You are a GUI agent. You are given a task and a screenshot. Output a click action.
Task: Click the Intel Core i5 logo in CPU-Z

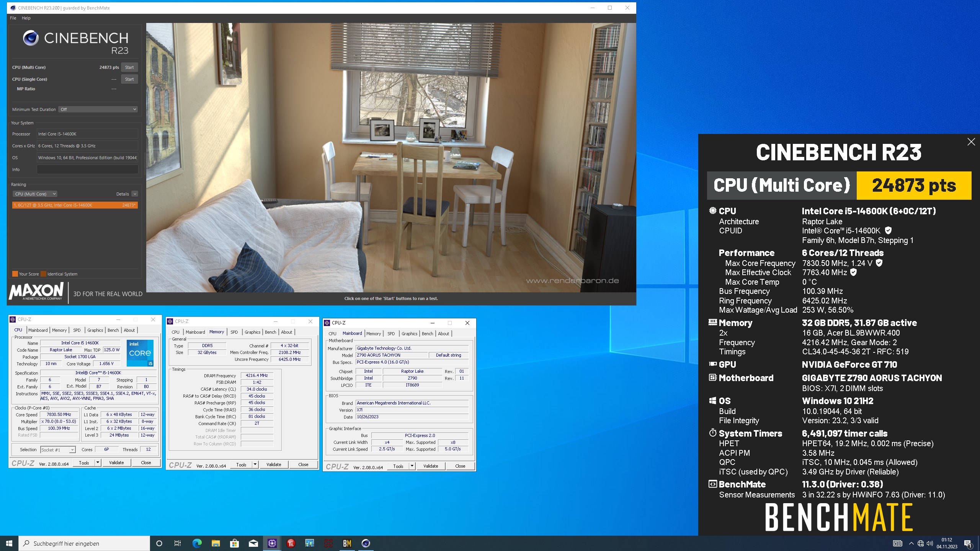(140, 353)
